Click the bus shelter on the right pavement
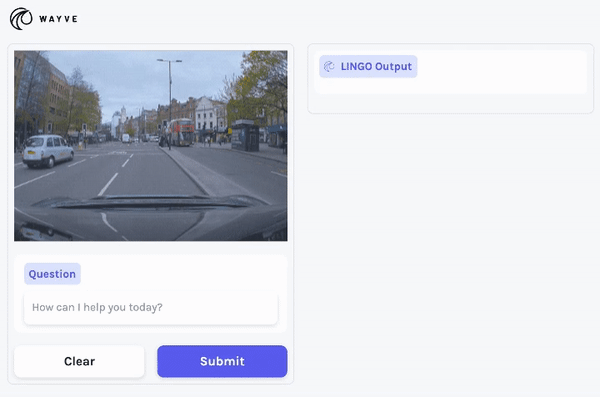 click(x=245, y=136)
